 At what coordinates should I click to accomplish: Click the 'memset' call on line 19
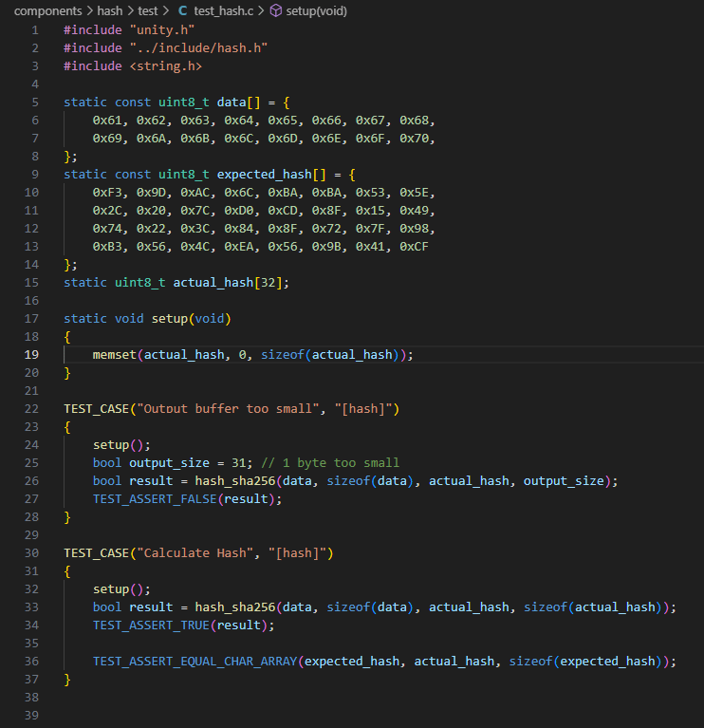coord(114,355)
